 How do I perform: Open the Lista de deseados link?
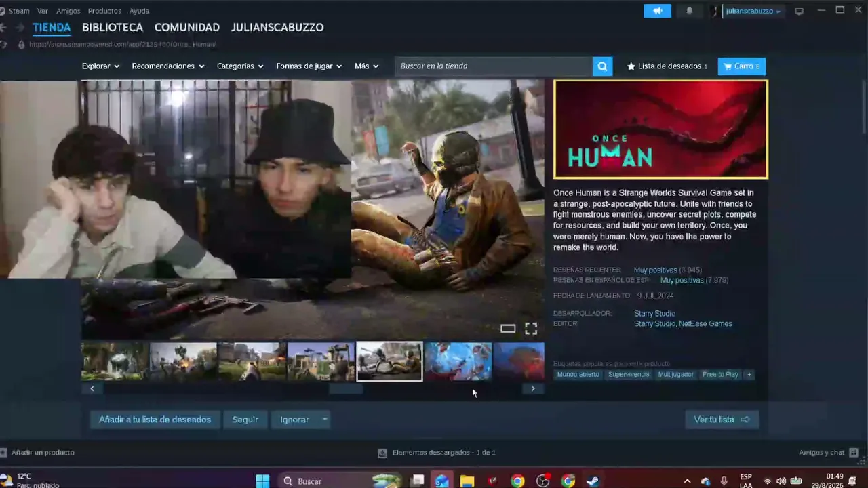[667, 66]
